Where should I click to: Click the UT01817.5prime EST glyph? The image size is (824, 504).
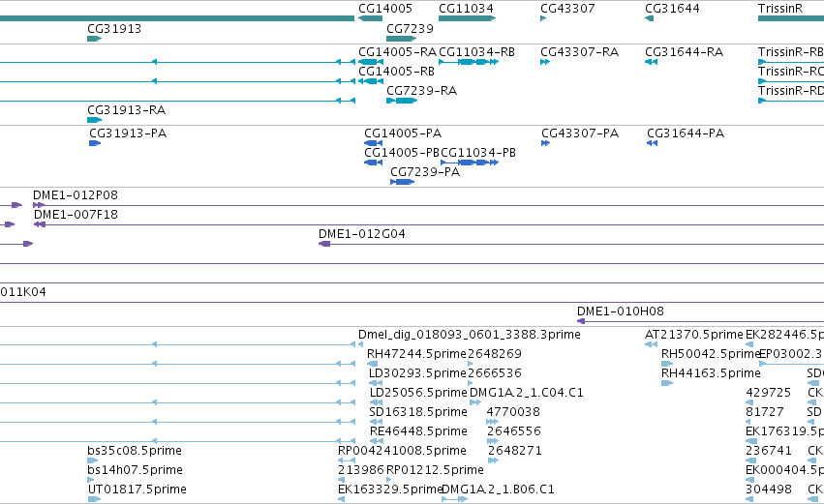(94, 499)
